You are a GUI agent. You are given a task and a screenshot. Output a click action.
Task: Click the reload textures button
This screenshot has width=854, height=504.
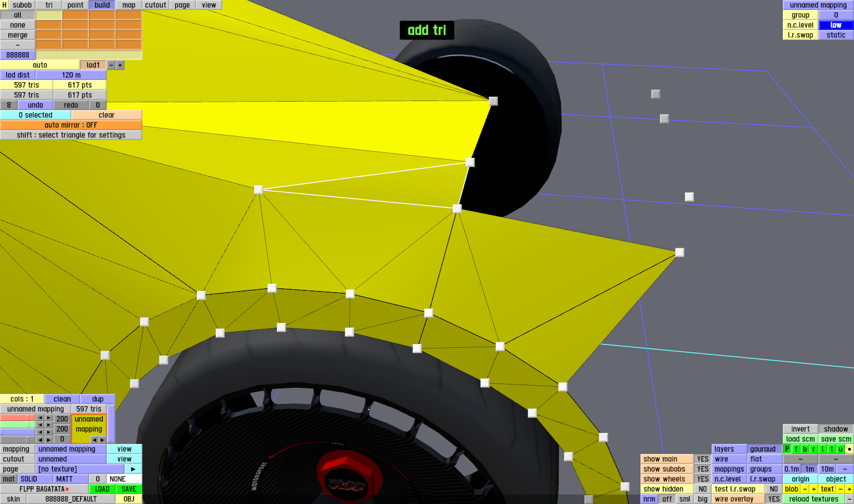click(x=814, y=499)
